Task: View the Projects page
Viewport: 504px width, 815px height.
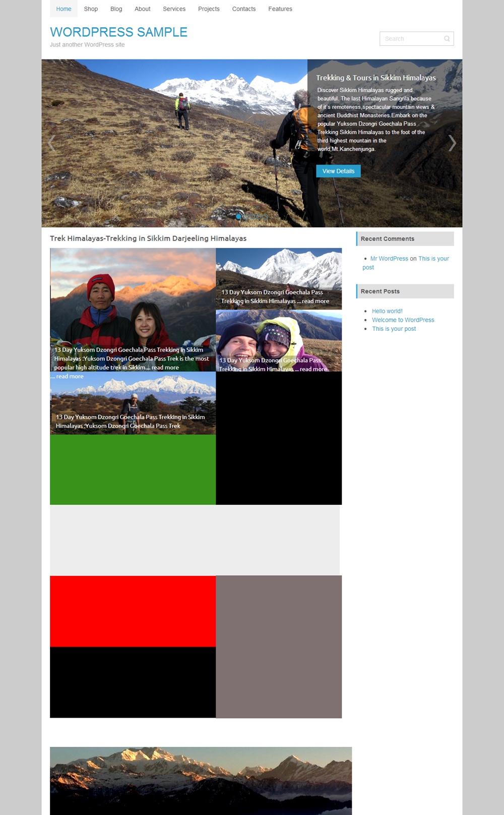Action: [x=209, y=9]
